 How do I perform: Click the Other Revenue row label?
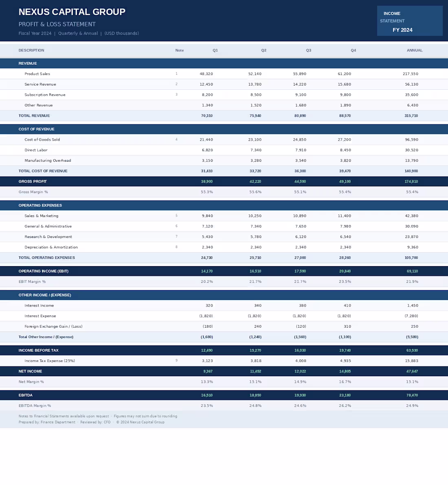click(x=39, y=105)
